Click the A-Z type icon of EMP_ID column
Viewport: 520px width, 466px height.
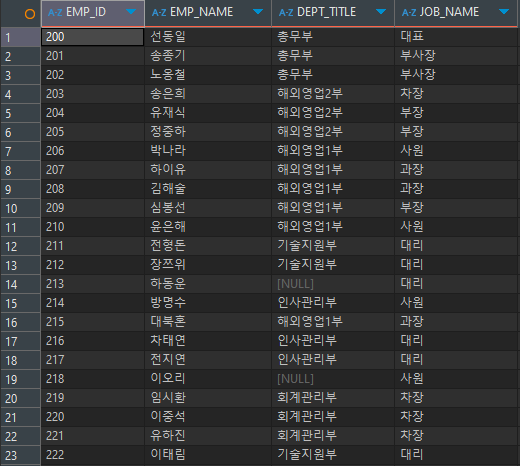click(55, 13)
